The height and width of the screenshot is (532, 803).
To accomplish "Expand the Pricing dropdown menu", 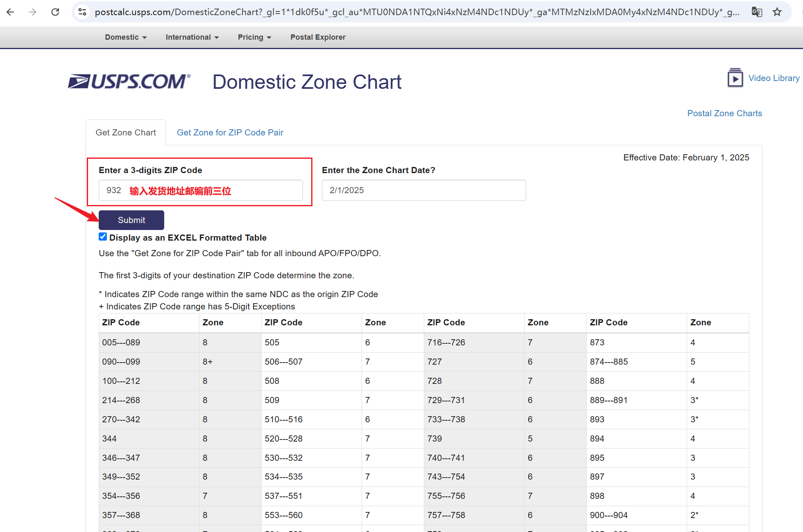I will coord(254,37).
